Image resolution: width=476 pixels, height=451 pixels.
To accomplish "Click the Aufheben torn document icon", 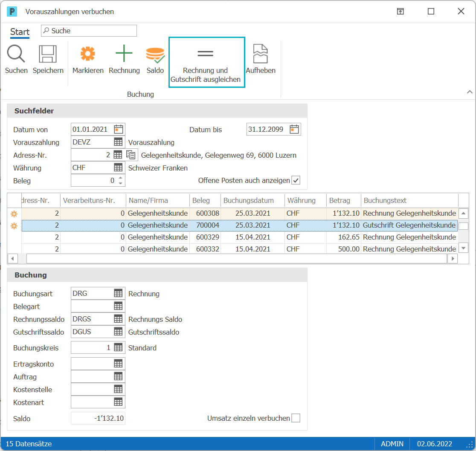I will click(x=261, y=54).
